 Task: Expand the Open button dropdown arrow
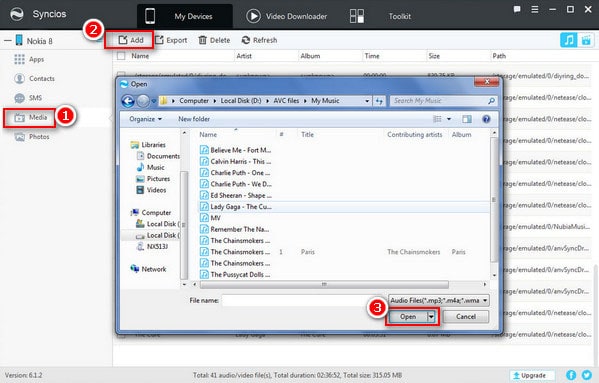click(431, 317)
